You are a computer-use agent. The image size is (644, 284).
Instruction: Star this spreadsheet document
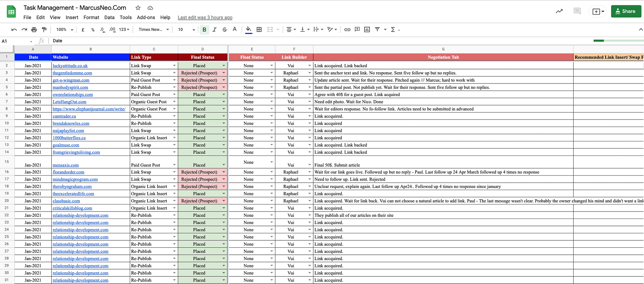138,8
